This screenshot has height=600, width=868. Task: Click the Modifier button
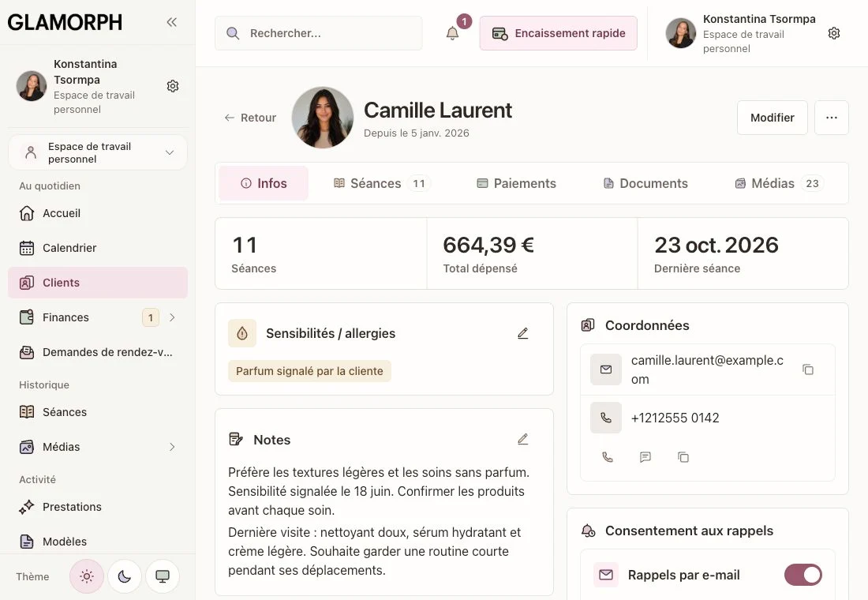773,118
